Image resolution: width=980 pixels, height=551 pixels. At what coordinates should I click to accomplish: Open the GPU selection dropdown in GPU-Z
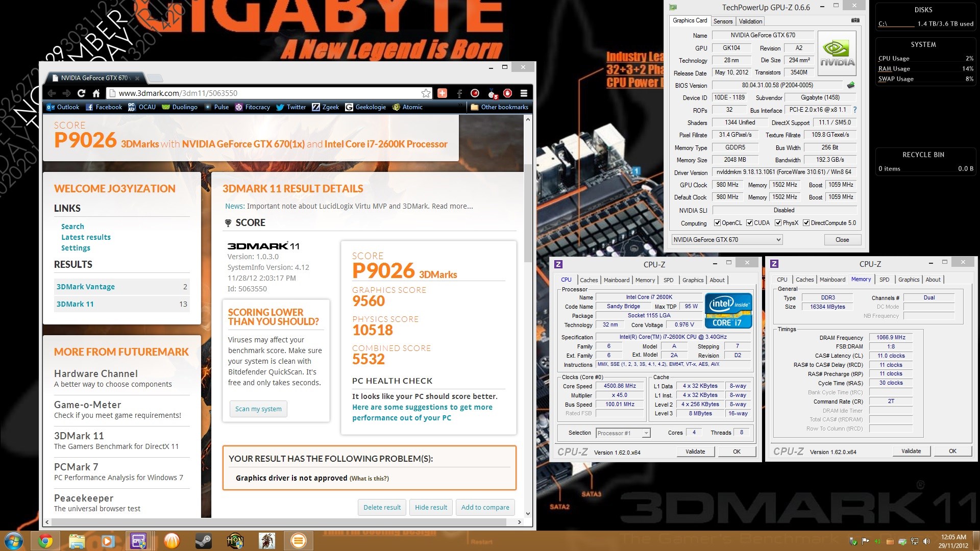[x=726, y=240]
